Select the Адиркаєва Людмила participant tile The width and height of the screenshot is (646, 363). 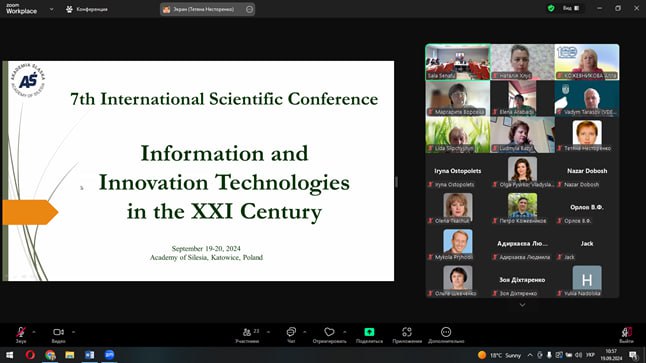(522, 244)
